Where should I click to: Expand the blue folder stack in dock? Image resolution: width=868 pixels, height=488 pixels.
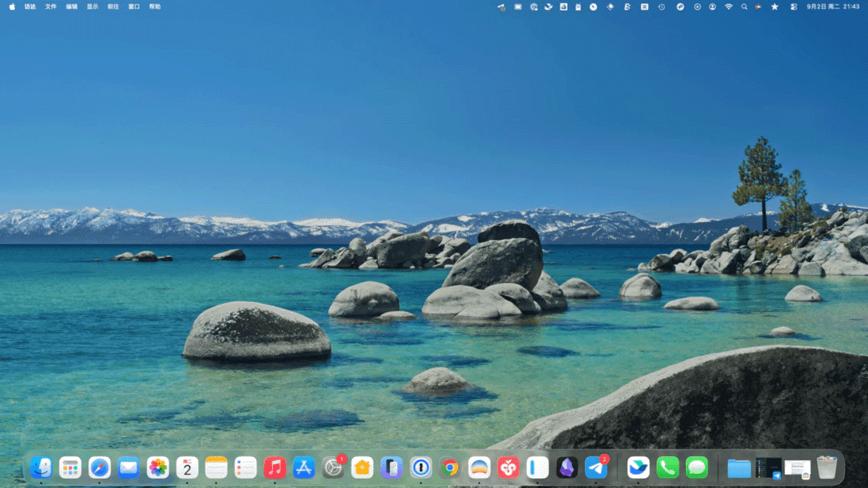[x=739, y=468]
